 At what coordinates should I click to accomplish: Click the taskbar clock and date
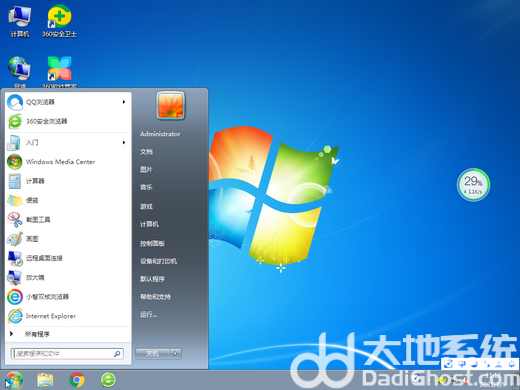[x=494, y=380]
